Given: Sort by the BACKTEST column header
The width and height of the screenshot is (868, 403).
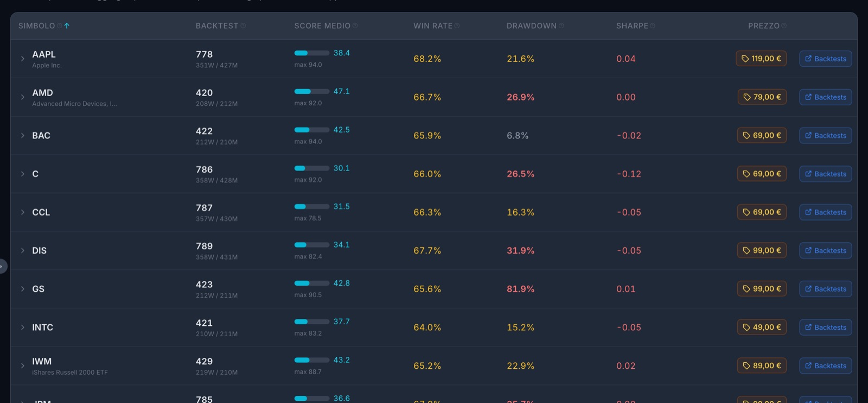Looking at the screenshot, I should coord(217,26).
